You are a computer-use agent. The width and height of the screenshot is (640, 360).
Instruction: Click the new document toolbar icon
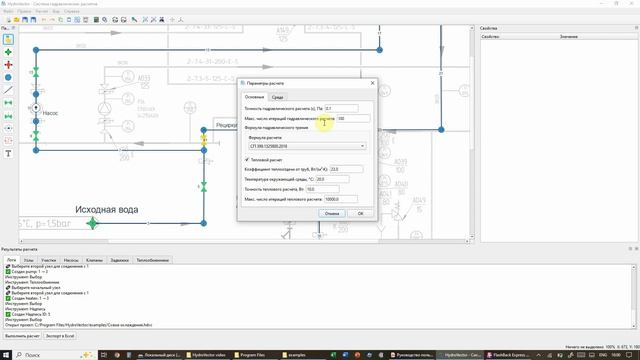(x=8, y=20)
